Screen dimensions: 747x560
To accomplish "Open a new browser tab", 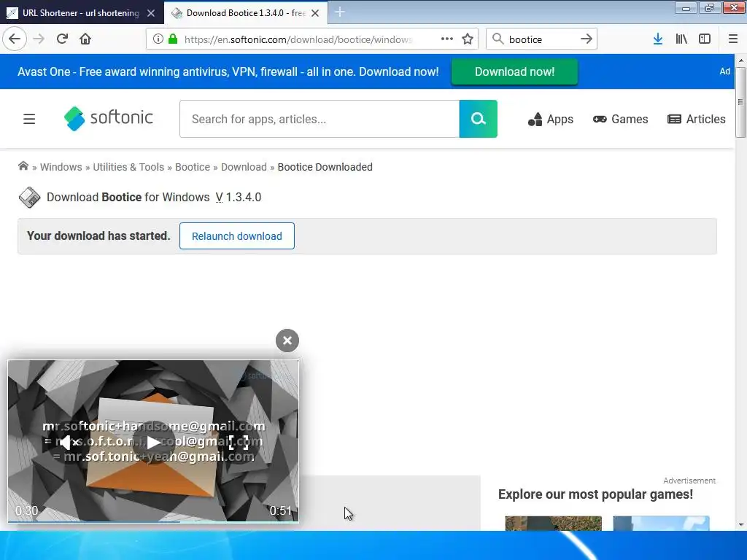I will click(x=340, y=12).
